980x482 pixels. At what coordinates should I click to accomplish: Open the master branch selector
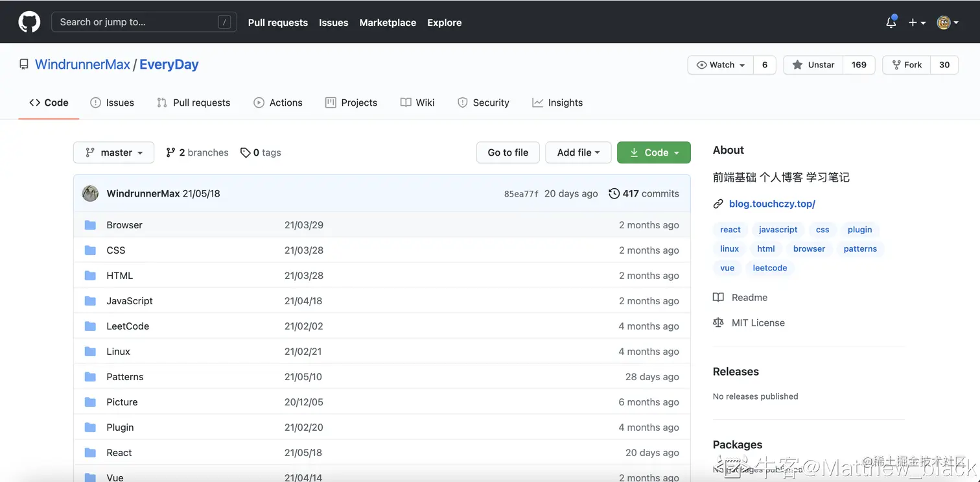(x=113, y=152)
